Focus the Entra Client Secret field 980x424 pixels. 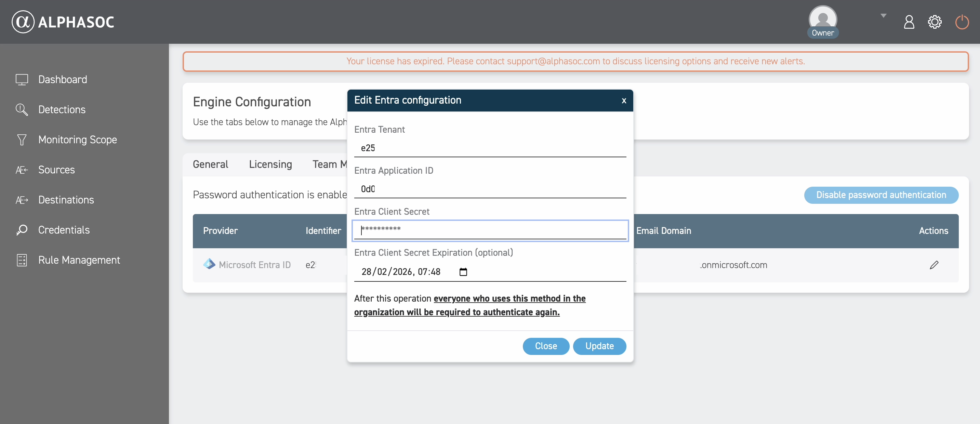click(490, 230)
